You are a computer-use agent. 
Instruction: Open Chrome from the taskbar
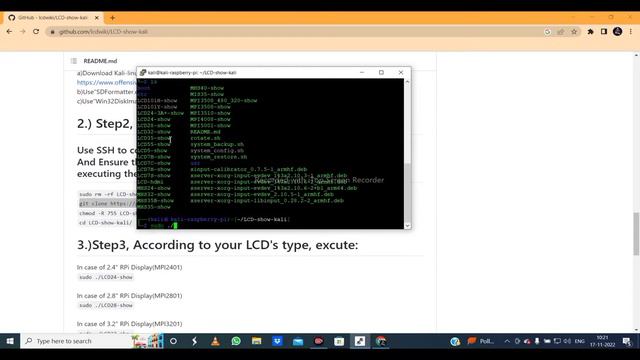(380, 341)
